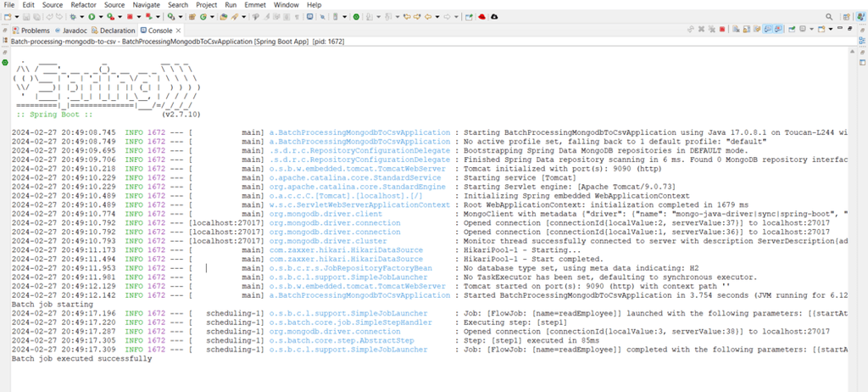The image size is (868, 392).
Task: Click the Remove All Terminated Launches icon
Action: pos(711,29)
